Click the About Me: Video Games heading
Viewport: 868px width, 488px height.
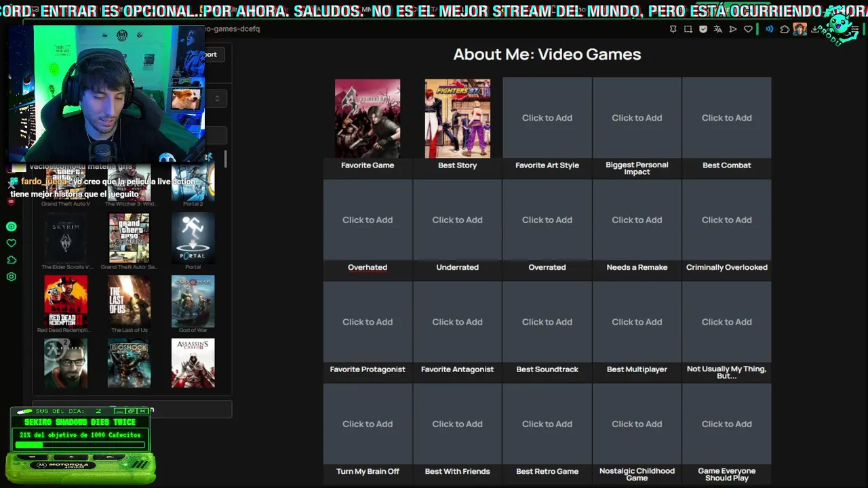click(547, 54)
